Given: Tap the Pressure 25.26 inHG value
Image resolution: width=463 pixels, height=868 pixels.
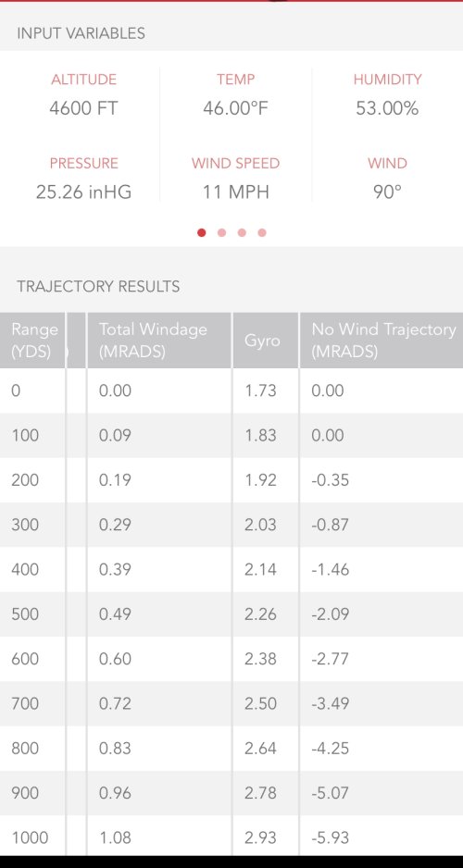Looking at the screenshot, I should tap(83, 192).
